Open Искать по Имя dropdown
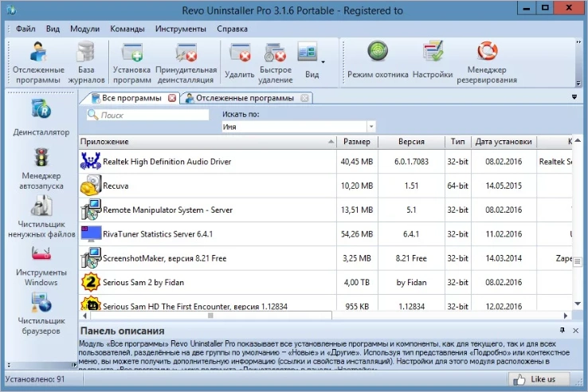 coord(371,127)
